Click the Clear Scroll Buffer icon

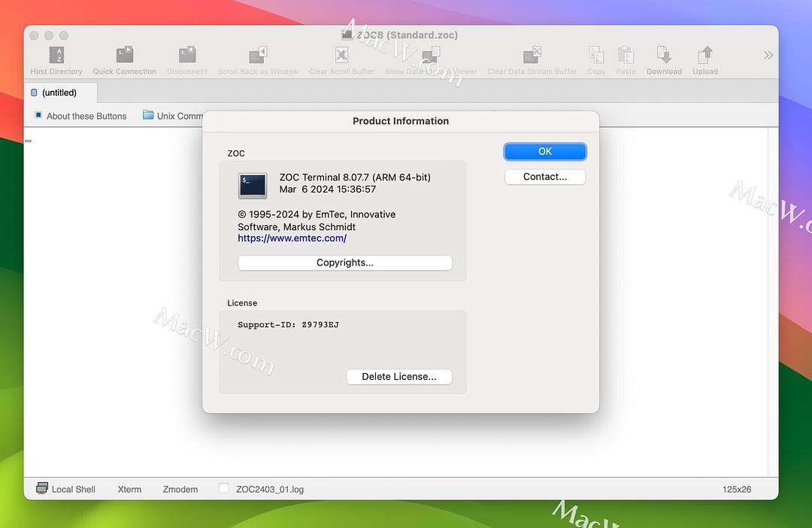(341, 56)
